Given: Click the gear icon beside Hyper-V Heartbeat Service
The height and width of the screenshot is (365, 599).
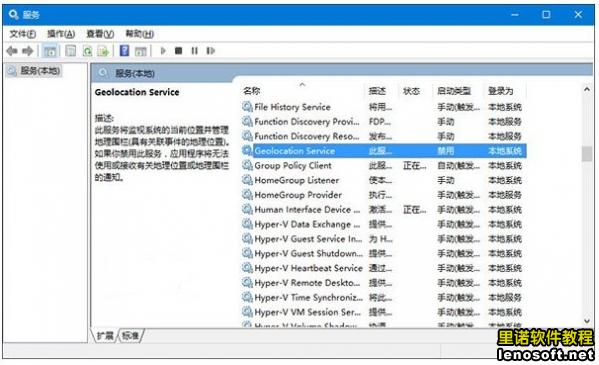Looking at the screenshot, I should click(248, 268).
